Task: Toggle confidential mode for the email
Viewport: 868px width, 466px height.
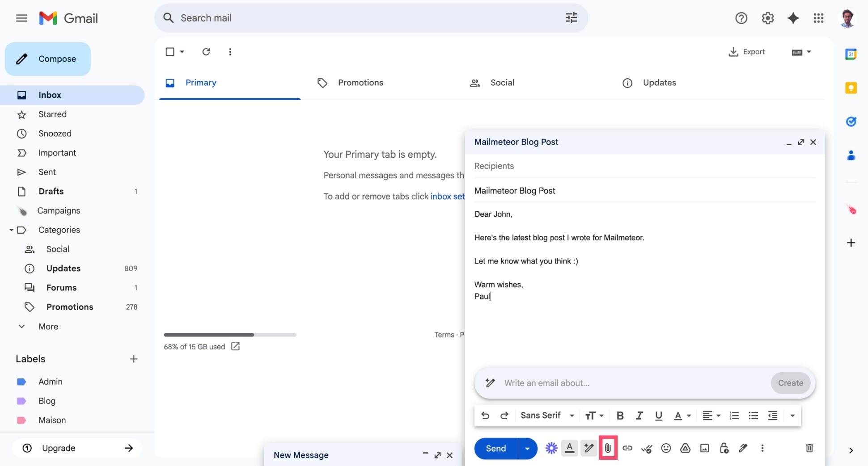Action: pyautogui.click(x=724, y=448)
